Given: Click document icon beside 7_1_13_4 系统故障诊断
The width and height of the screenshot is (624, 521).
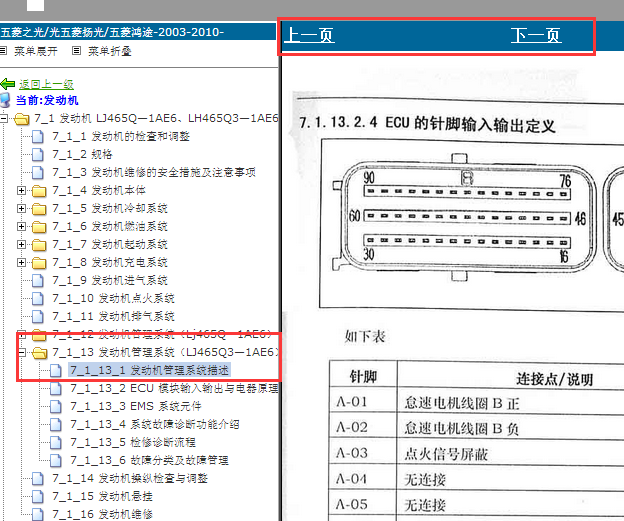Looking at the screenshot, I should (56, 424).
